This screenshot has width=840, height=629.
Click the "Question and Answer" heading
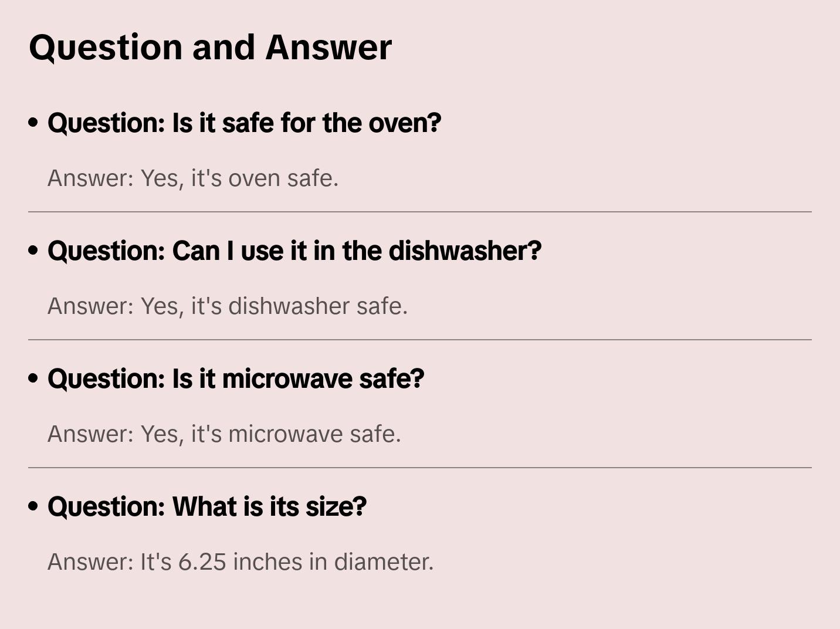pos(210,48)
